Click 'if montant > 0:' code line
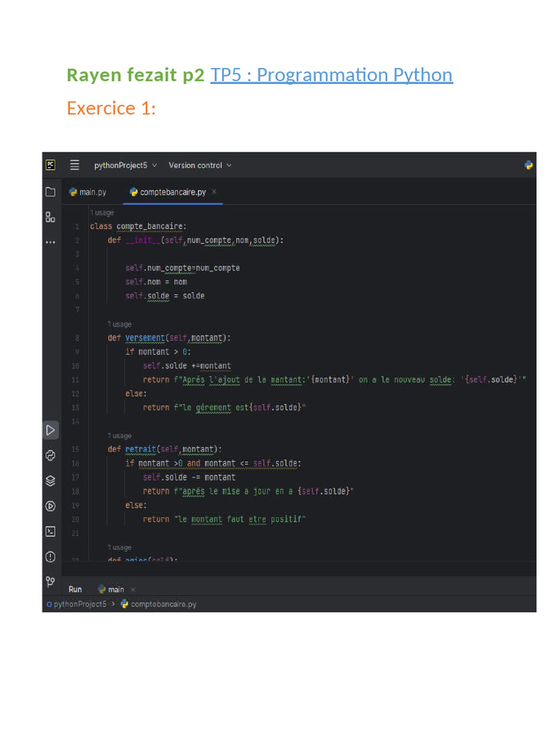Image resolution: width=560 pixels, height=747 pixels. coord(158,352)
